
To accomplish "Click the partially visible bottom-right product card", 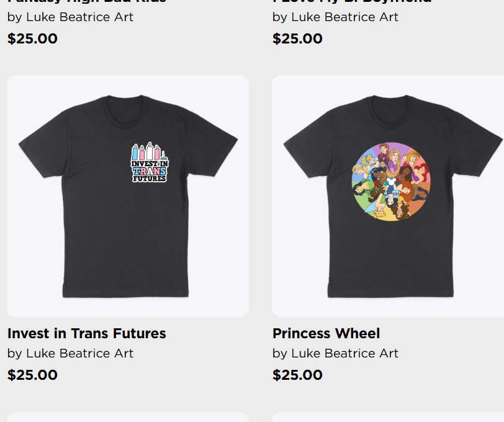I will pyautogui.click(x=388, y=418).
